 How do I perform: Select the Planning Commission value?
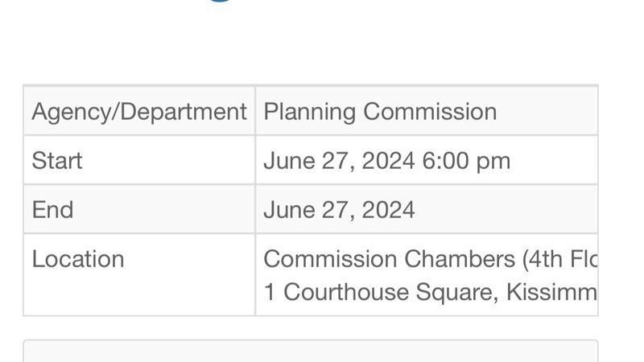(380, 112)
